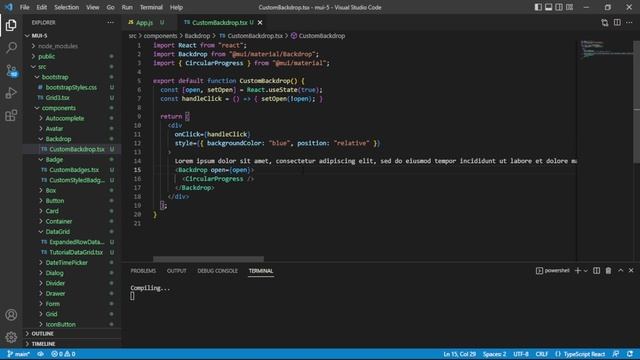Viewport: 640px width, 360px height.
Task: Split the editor right
Action: coord(617,23)
